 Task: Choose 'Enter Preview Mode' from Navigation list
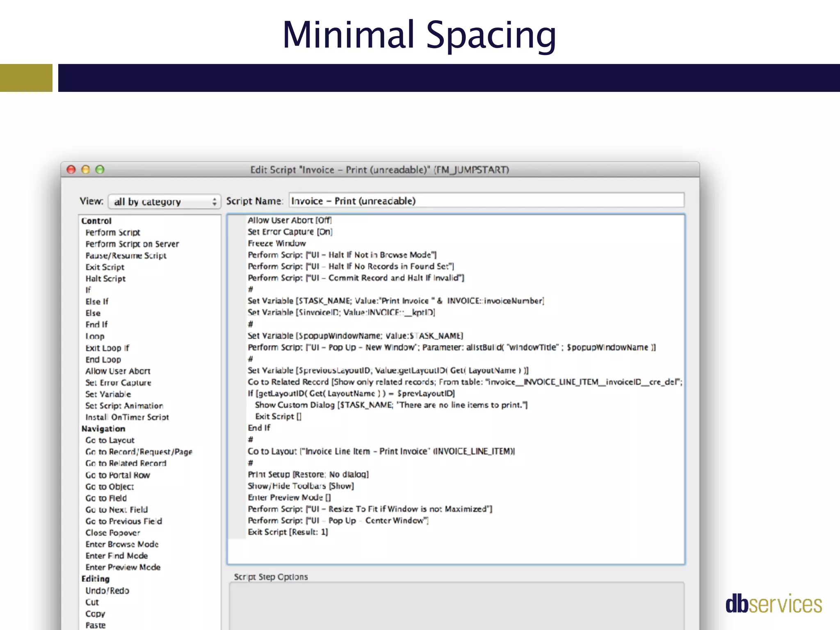(123, 567)
